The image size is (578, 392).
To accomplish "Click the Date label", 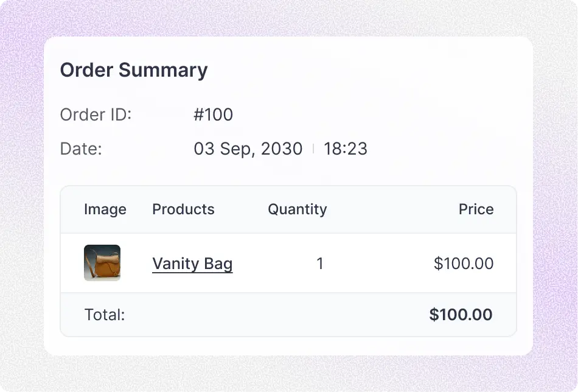I will click(x=81, y=149).
